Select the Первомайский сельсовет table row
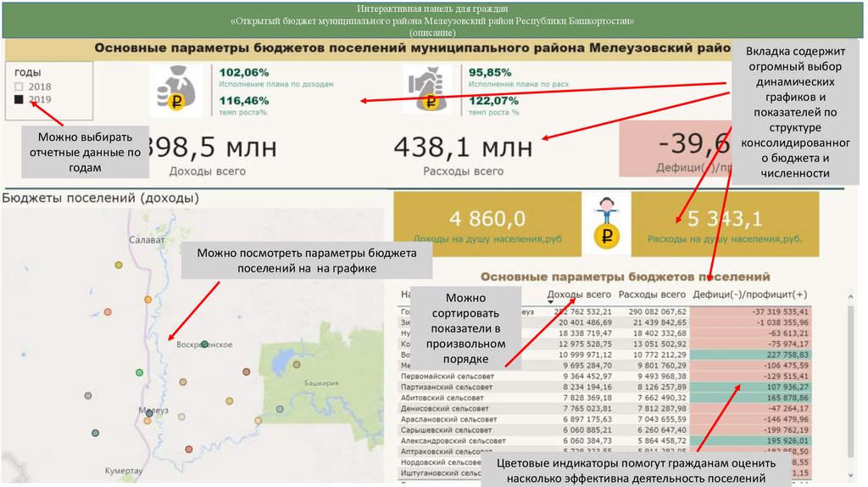The height and width of the screenshot is (487, 868). [x=604, y=376]
